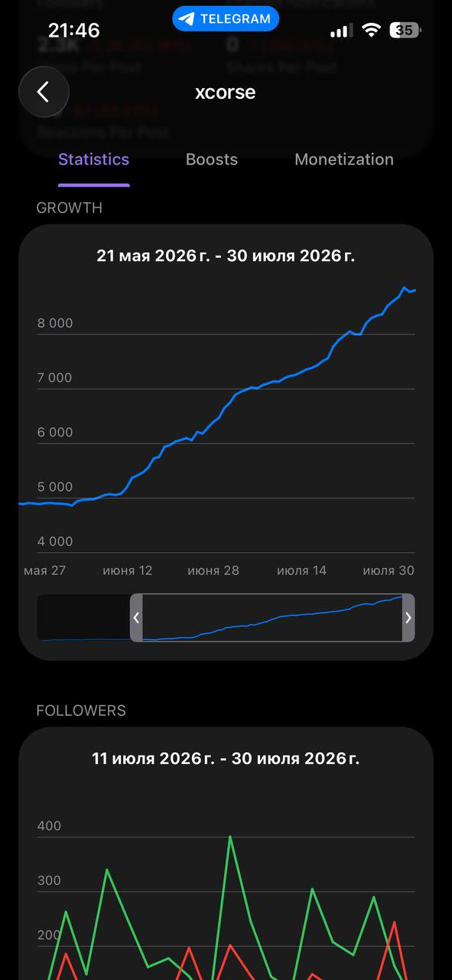This screenshot has width=452, height=980.
Task: Select the Statistics tab
Action: 94,159
